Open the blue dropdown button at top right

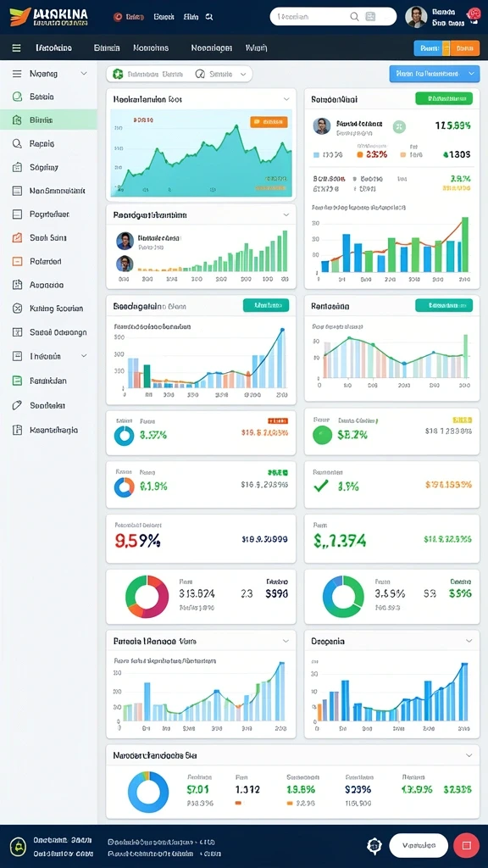coord(435,73)
